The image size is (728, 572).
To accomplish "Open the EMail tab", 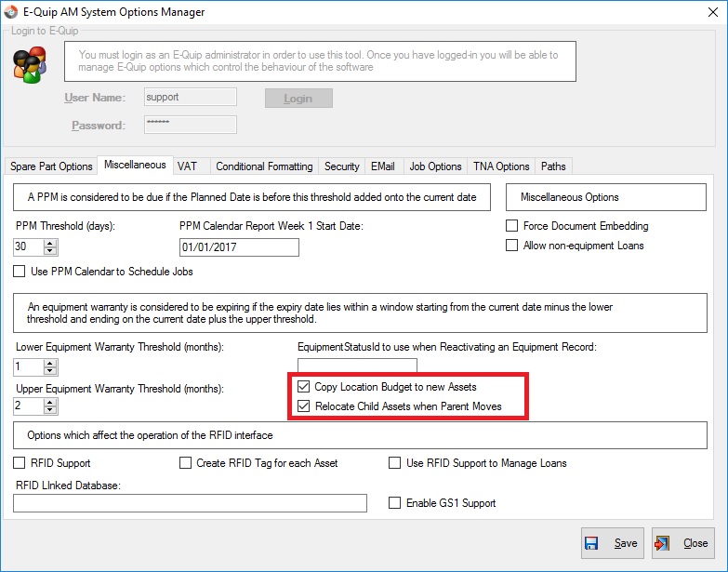I will click(x=383, y=166).
